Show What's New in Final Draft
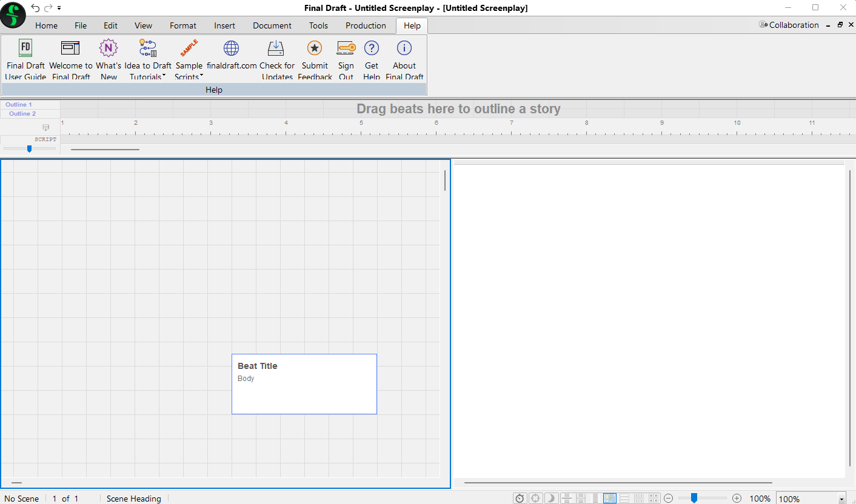The width and height of the screenshot is (856, 504). click(x=109, y=59)
